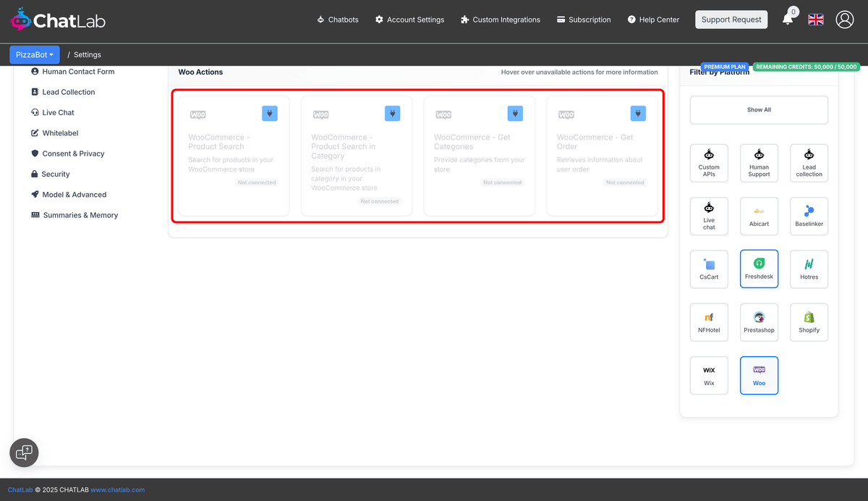Click the Support Request button
868x501 pixels.
tap(731, 20)
